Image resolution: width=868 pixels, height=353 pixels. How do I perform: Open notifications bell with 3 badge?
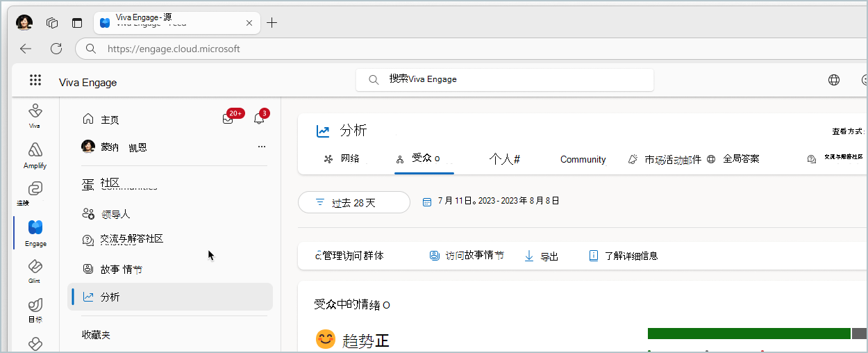(x=259, y=119)
